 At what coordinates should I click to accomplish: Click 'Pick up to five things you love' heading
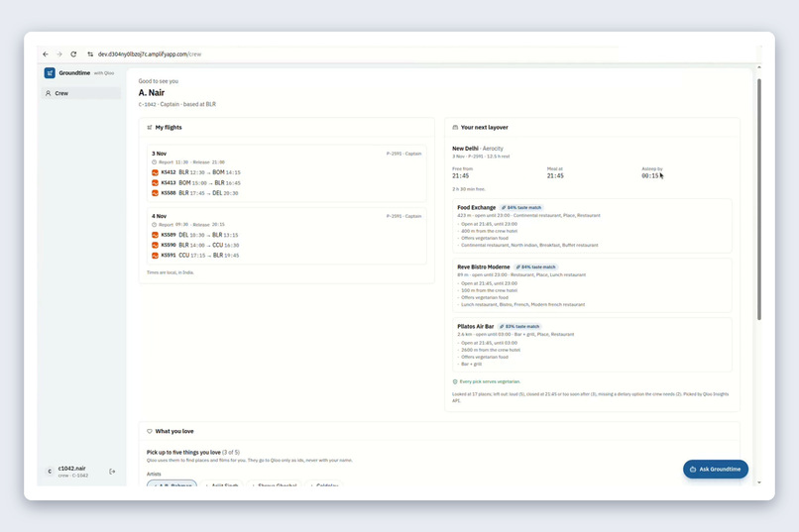coord(183,452)
